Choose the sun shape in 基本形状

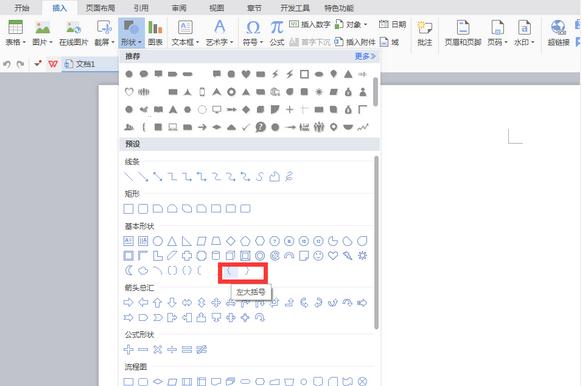pyautogui.click(x=362, y=255)
